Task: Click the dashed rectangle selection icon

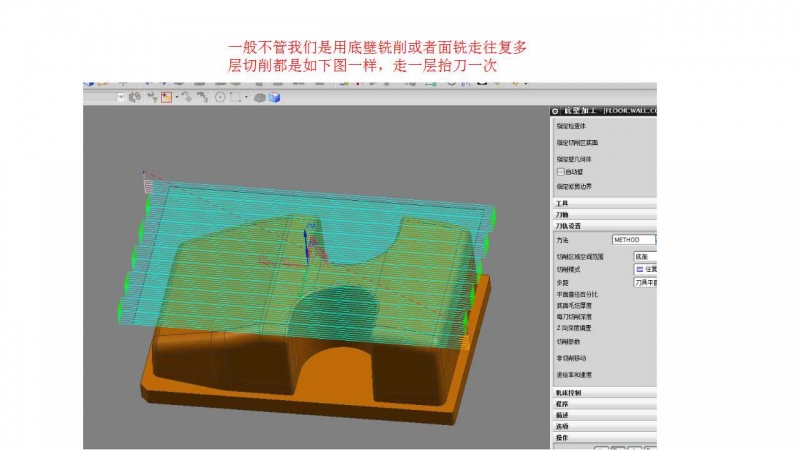Action: pos(235,97)
